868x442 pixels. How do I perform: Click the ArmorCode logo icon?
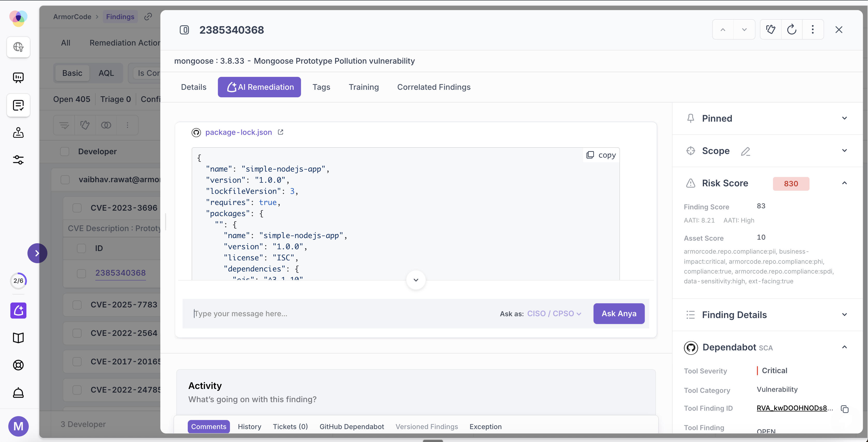coord(18,18)
